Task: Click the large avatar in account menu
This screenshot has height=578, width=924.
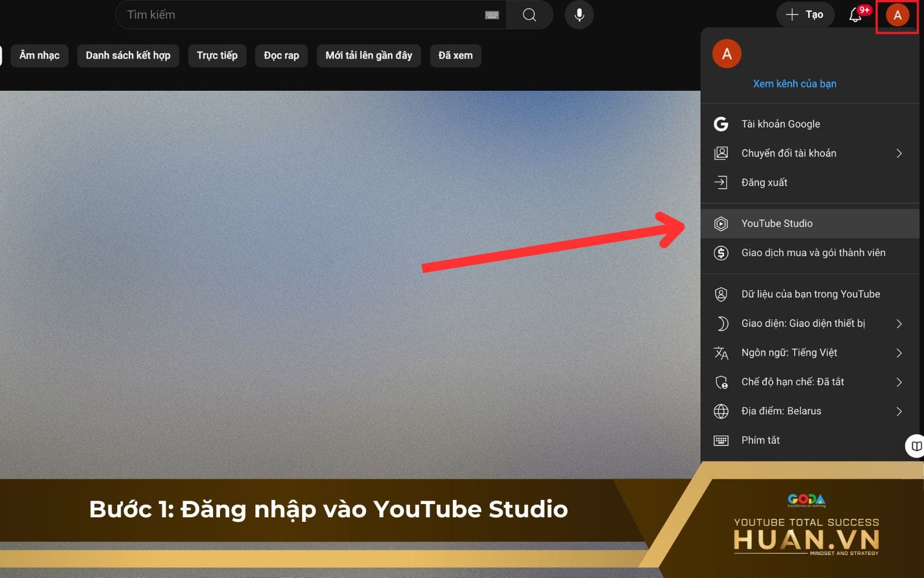Action: [x=726, y=54]
